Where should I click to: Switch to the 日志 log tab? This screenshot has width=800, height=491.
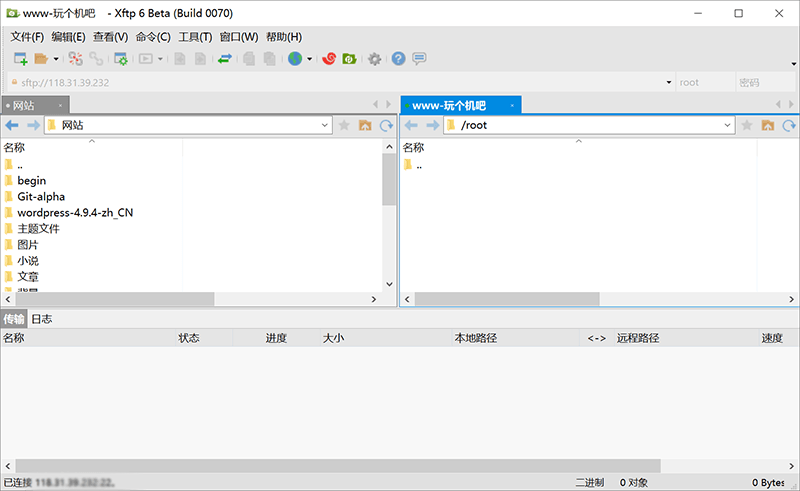coord(41,319)
